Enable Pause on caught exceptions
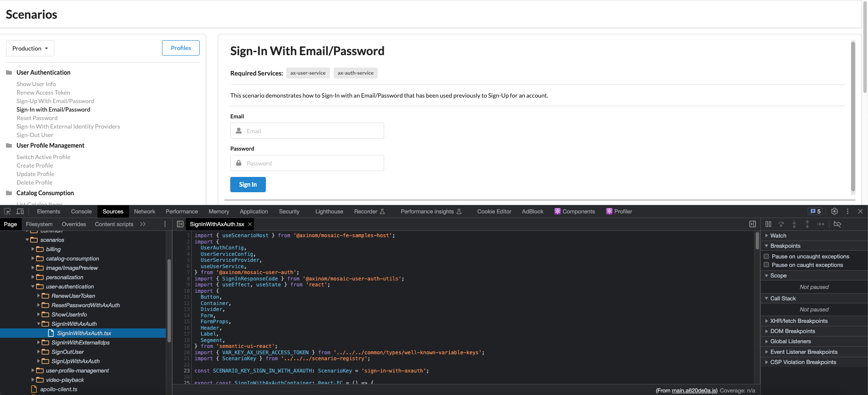This screenshot has height=395, width=868. click(766, 265)
